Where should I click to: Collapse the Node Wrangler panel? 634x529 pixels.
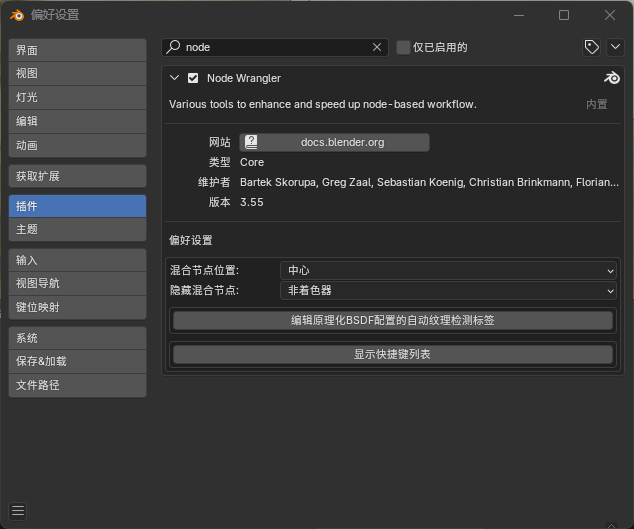click(x=175, y=78)
